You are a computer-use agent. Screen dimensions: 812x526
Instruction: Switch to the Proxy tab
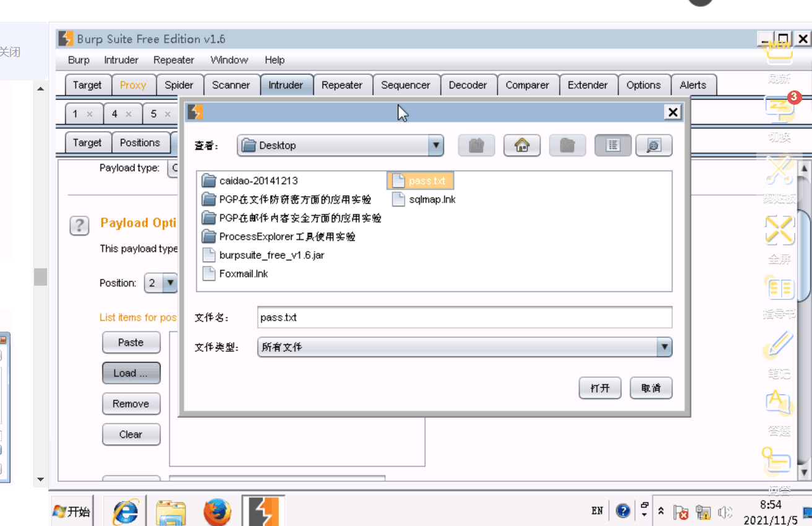pos(133,85)
